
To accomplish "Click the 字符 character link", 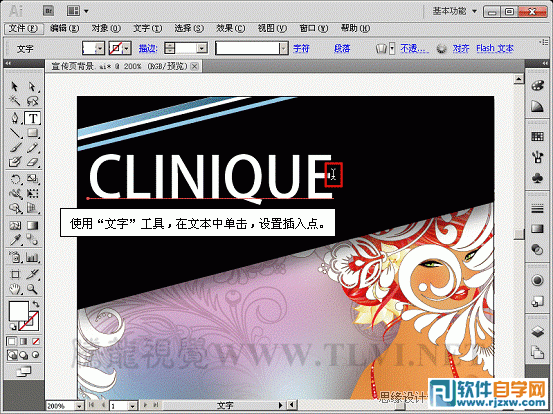I will point(301,48).
